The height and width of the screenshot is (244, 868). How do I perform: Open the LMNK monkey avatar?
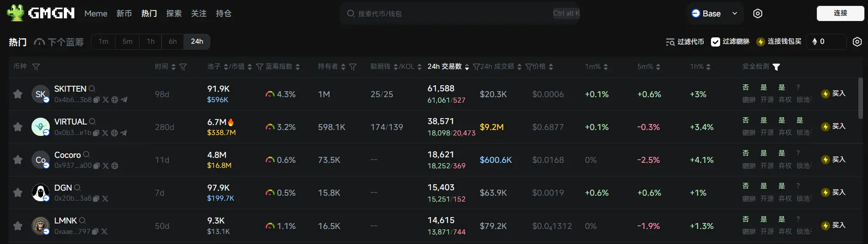(x=41, y=226)
